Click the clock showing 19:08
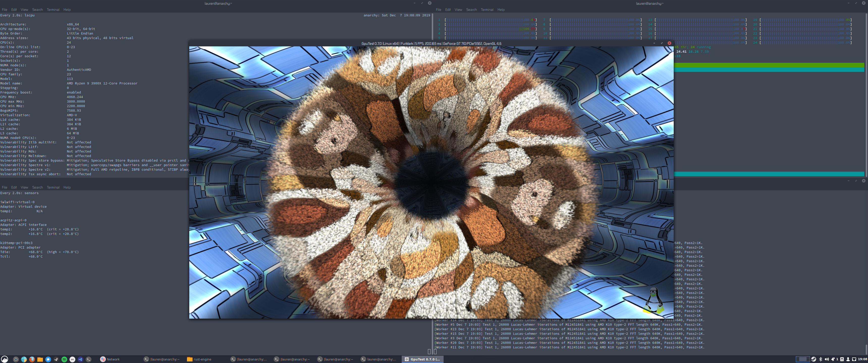Screen dimensions: 868x363 862,359
